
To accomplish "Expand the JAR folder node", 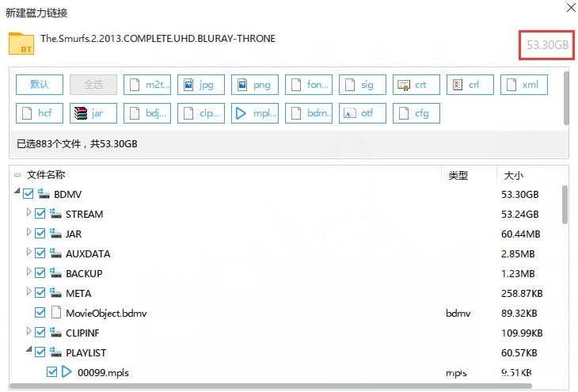I will (29, 231).
